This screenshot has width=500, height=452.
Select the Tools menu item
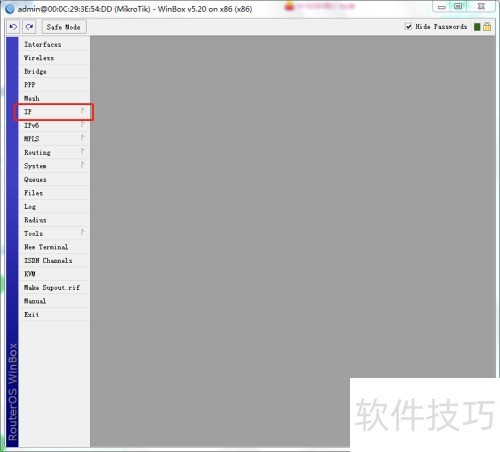click(54, 233)
